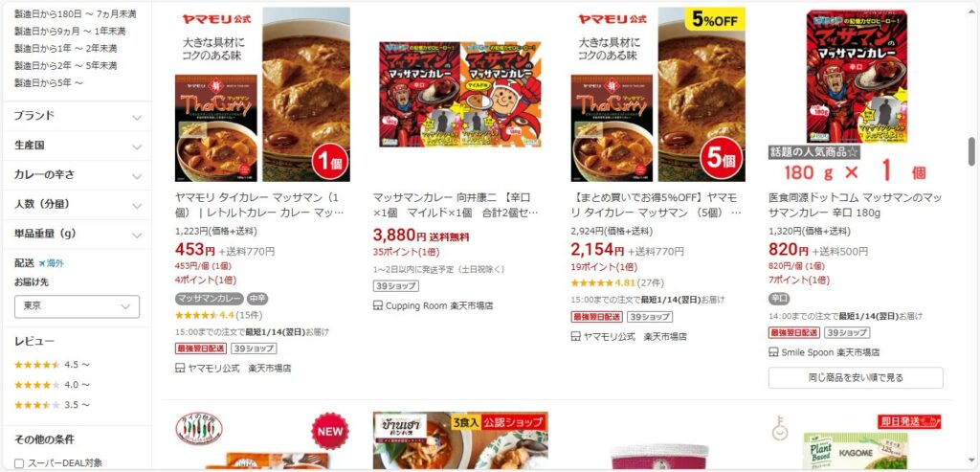Expand the ブランド filter section
This screenshot has height=472, width=980.
[x=77, y=116]
